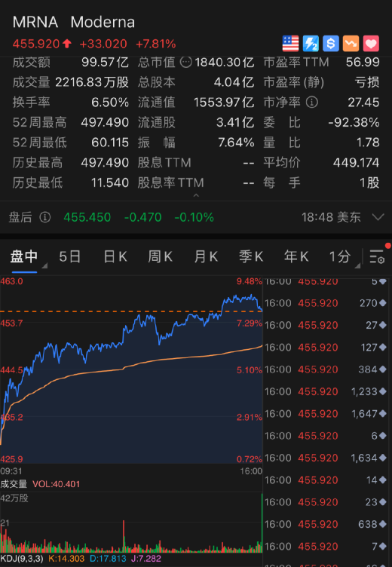Switch to the 周K chart tab
The image size is (392, 567).
[161, 257]
